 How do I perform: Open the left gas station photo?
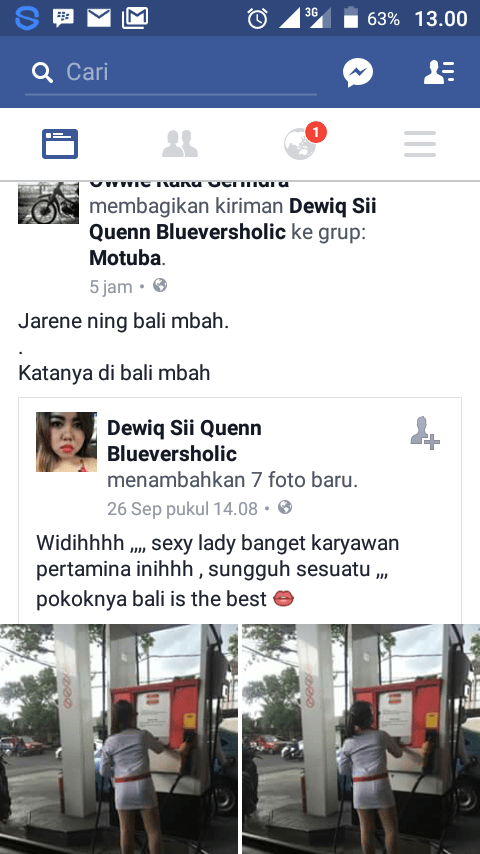119,739
